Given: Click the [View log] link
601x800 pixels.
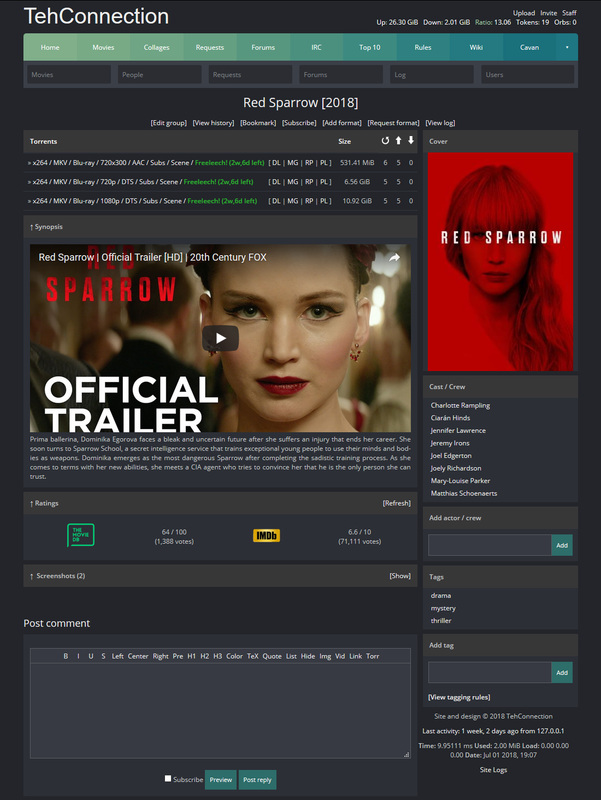Looking at the screenshot, I should pos(440,123).
